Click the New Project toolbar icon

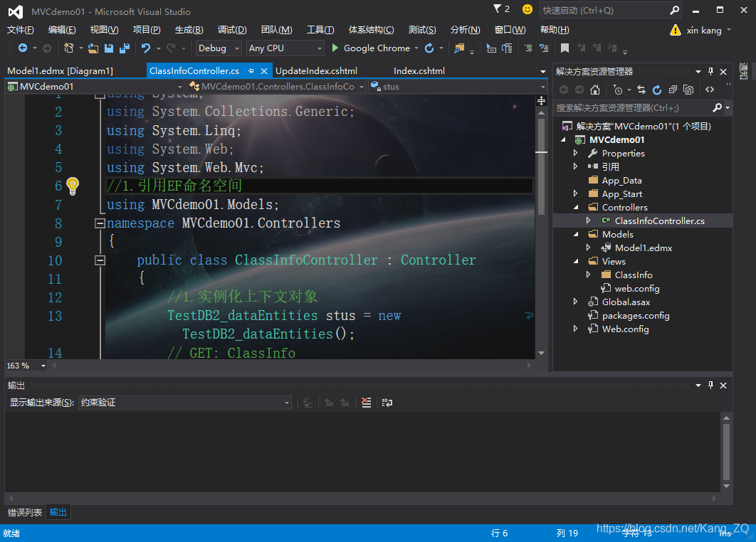[x=69, y=48]
